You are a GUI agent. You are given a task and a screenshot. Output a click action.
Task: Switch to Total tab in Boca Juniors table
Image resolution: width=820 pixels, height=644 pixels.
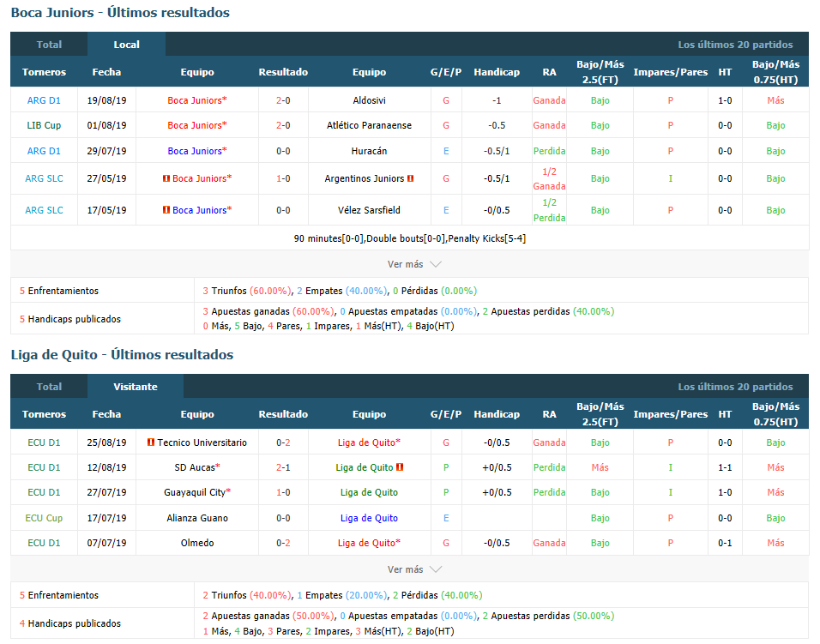[x=49, y=45]
